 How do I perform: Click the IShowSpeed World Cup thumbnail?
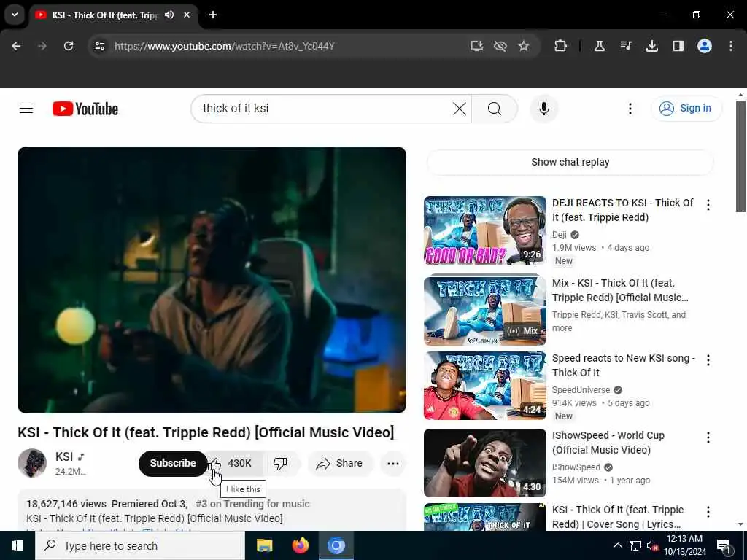point(485,463)
